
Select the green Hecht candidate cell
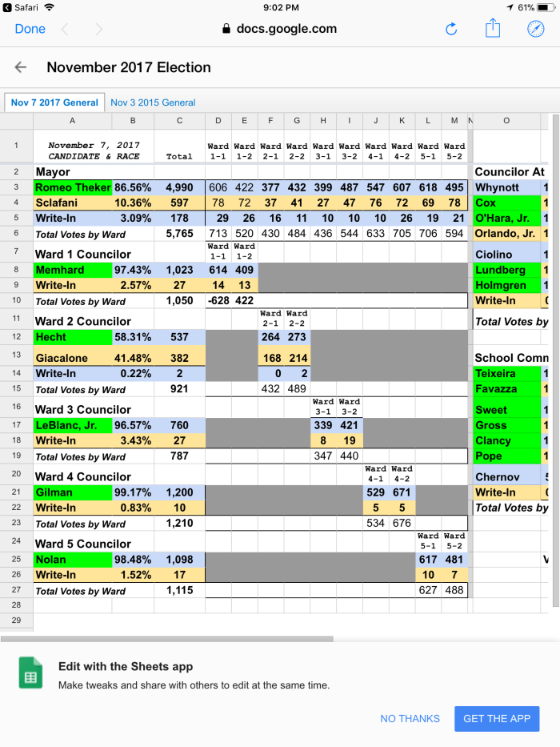[x=72, y=338]
